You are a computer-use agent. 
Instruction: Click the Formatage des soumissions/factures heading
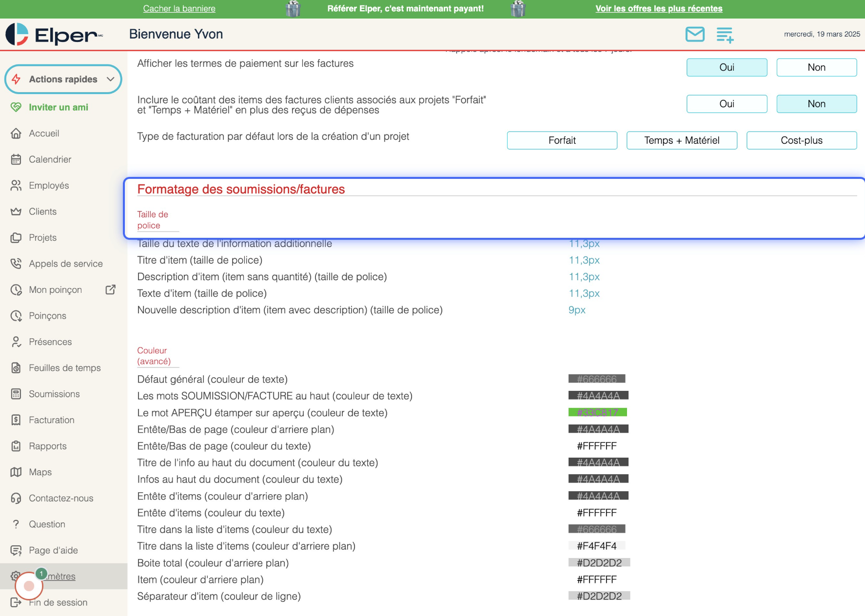pos(241,189)
